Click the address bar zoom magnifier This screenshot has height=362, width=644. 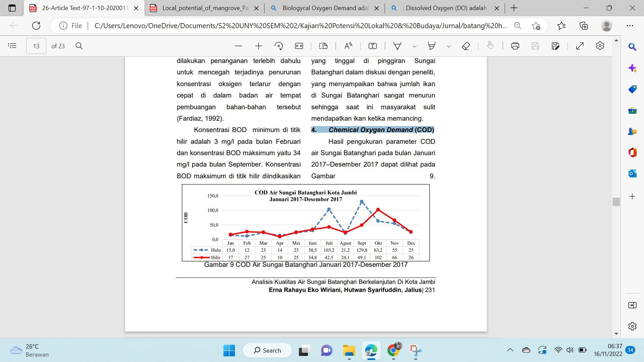[518, 26]
